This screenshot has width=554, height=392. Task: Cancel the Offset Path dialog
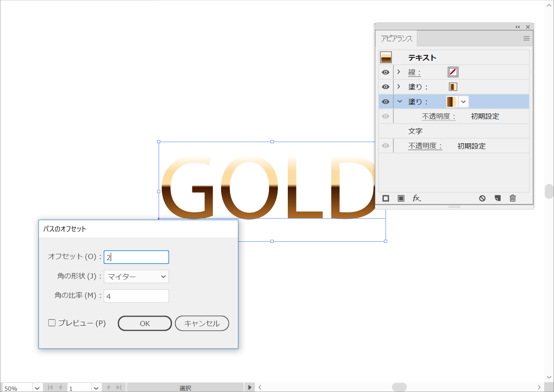202,323
